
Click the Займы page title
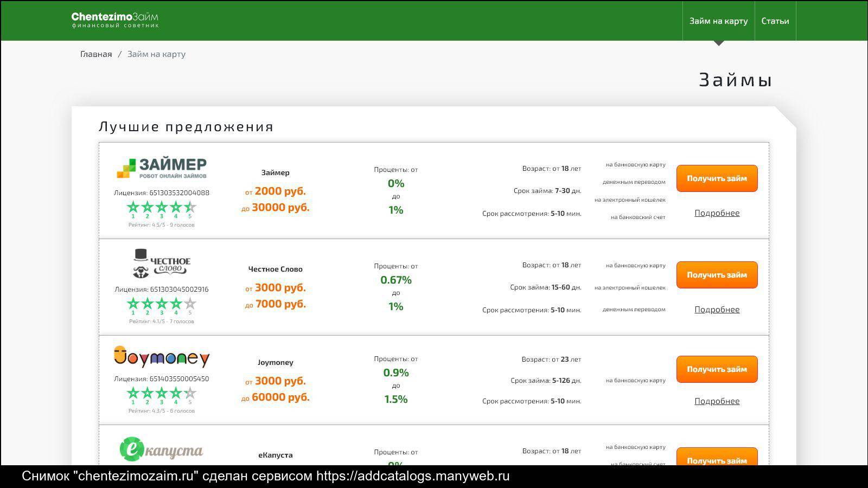click(735, 80)
